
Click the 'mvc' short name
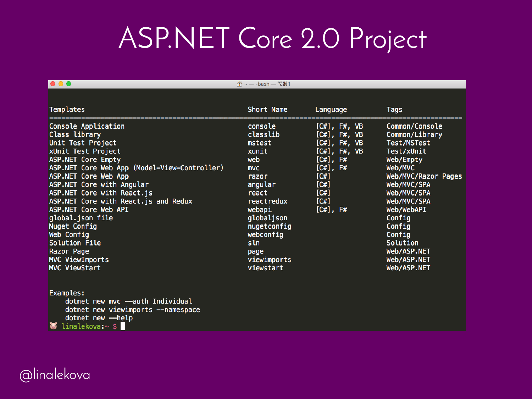coord(254,168)
